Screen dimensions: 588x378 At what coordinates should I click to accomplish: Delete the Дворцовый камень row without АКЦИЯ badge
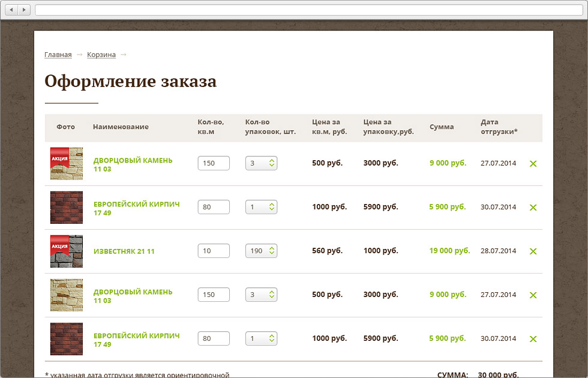click(x=533, y=295)
